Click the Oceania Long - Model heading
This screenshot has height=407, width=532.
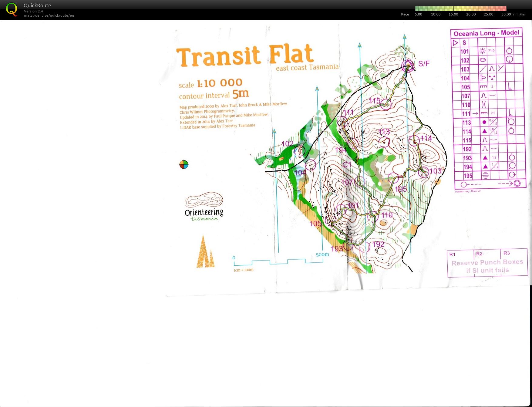click(486, 33)
